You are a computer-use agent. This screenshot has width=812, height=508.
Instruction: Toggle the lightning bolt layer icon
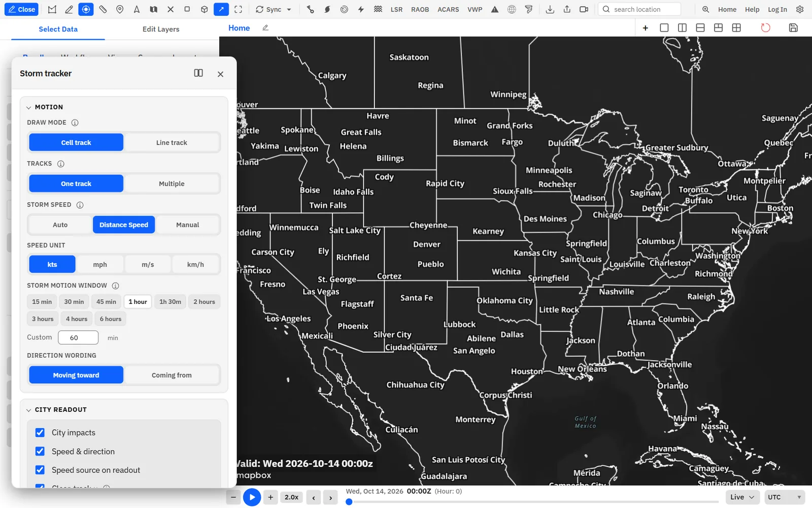(361, 9)
